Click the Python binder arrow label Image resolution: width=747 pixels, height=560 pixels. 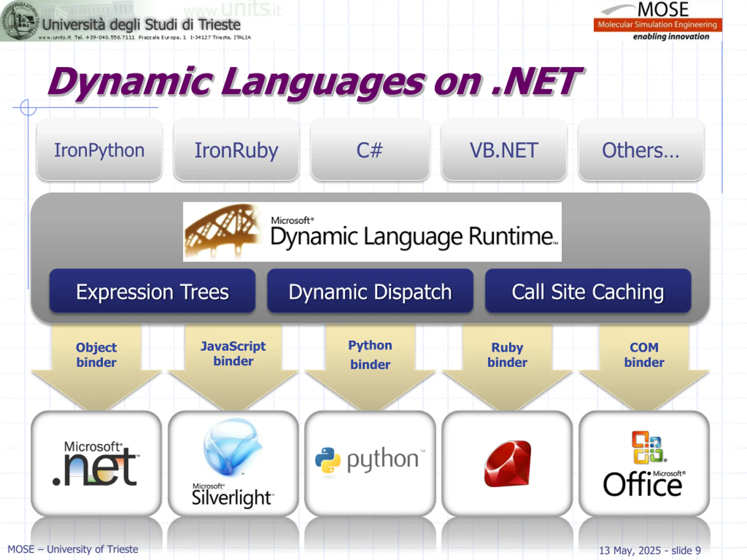(x=370, y=355)
